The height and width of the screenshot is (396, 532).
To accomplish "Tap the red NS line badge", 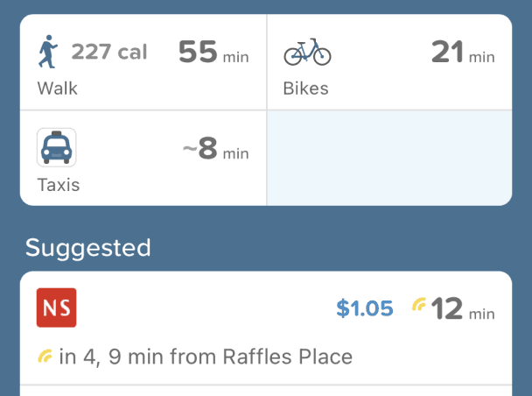I will [56, 308].
